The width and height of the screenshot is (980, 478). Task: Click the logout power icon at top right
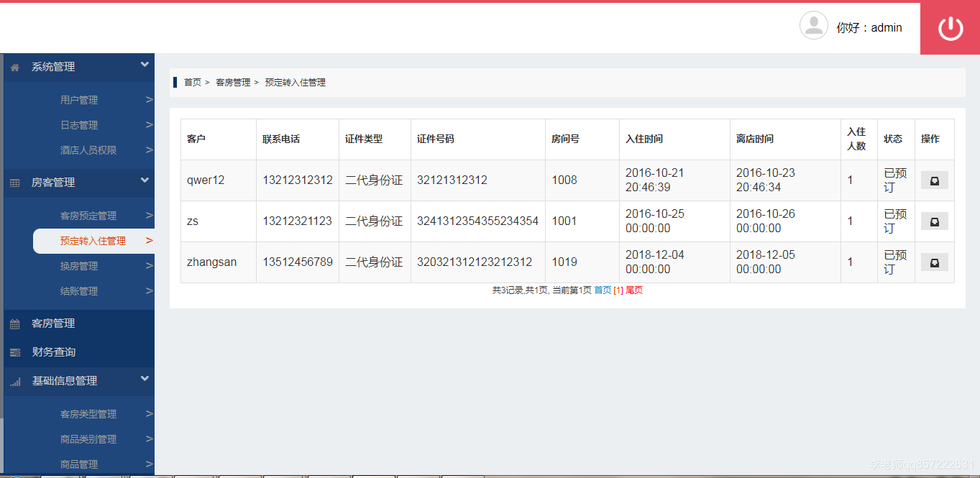[x=949, y=27]
